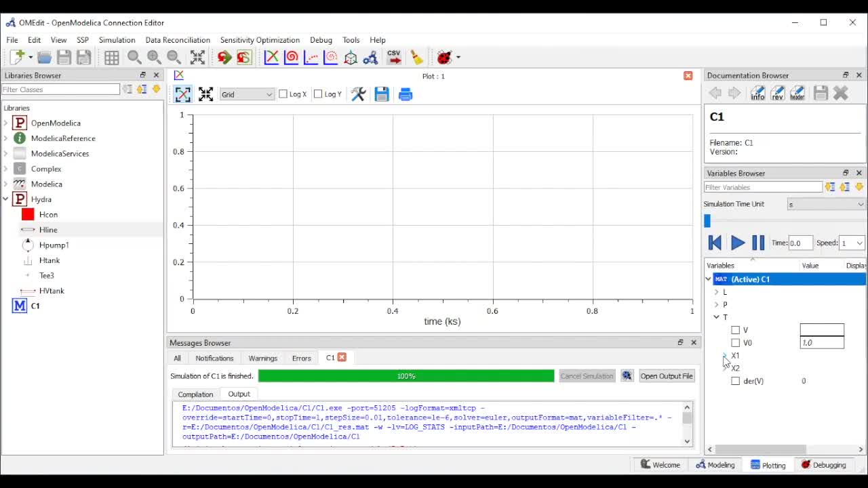The image size is (868, 488).
Task: Click the info edit icon in Documentation Browser
Action: tap(757, 94)
